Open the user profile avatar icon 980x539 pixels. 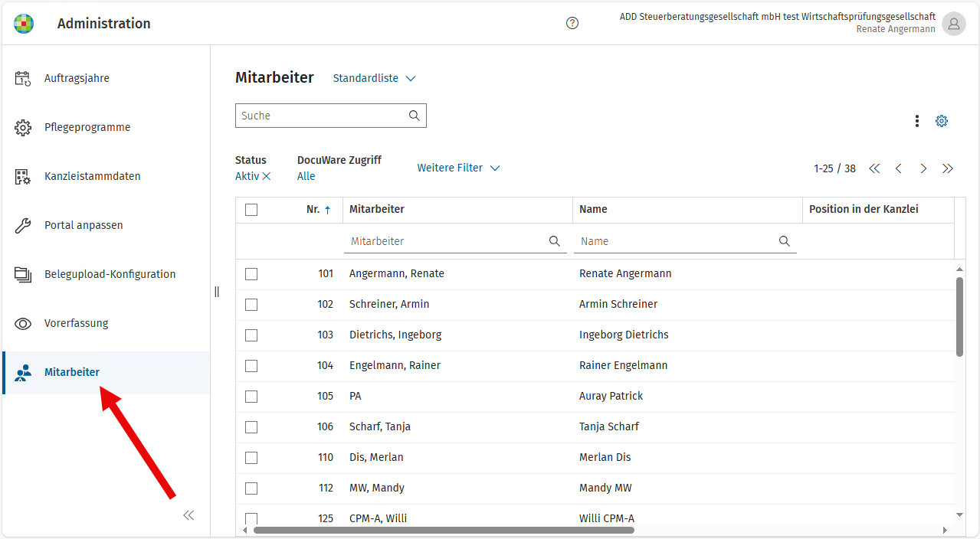tap(954, 24)
